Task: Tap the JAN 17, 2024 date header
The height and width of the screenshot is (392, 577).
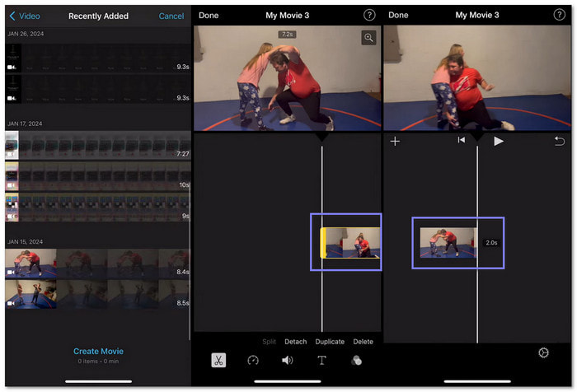Action: [x=25, y=124]
